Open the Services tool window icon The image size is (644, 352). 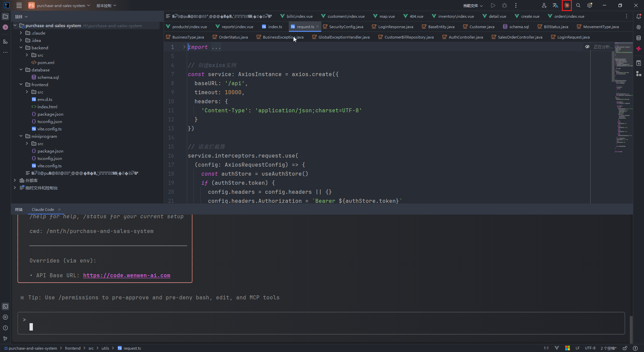5,317
